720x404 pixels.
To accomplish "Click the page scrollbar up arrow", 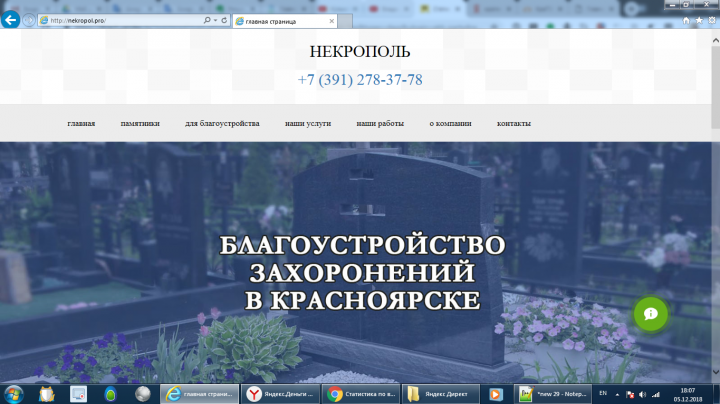I will pos(715,40).
